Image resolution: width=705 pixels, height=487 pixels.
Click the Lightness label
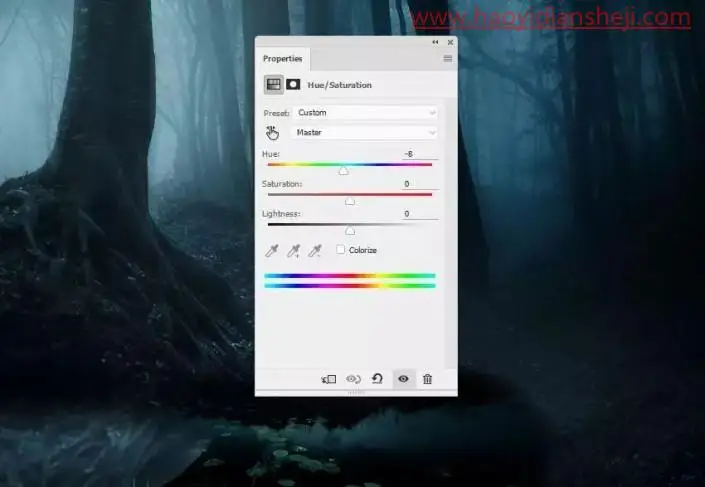281,214
